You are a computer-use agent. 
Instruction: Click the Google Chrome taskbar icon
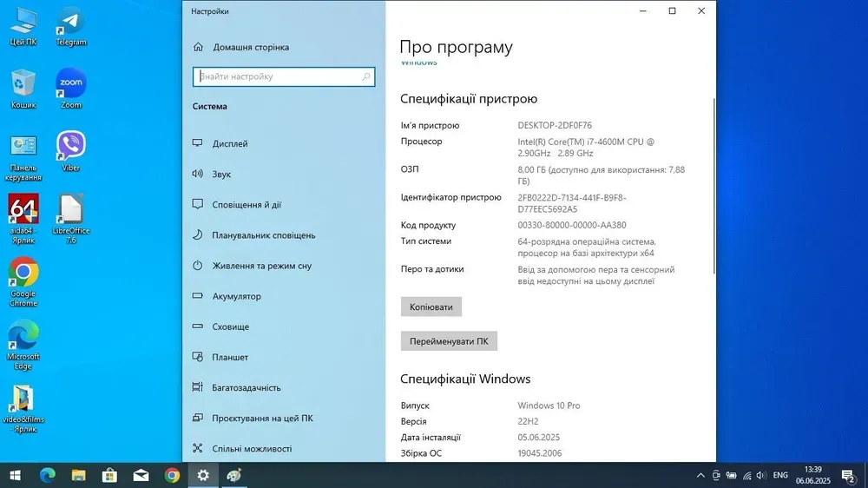click(x=172, y=475)
